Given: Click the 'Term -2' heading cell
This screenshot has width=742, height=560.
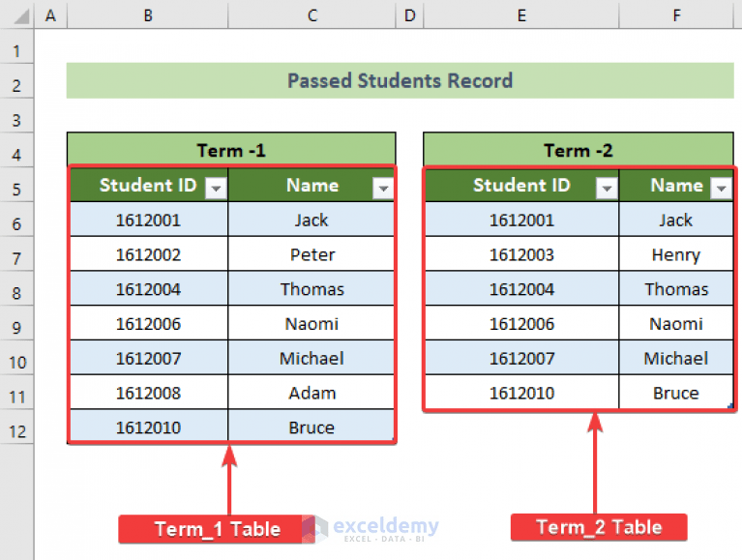Looking at the screenshot, I should pos(579,150).
